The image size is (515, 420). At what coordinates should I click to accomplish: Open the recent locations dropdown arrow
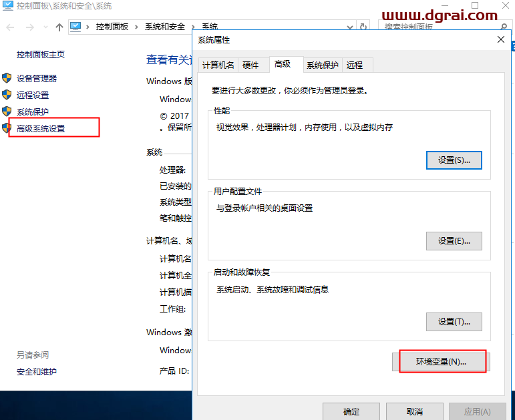[x=45, y=27]
